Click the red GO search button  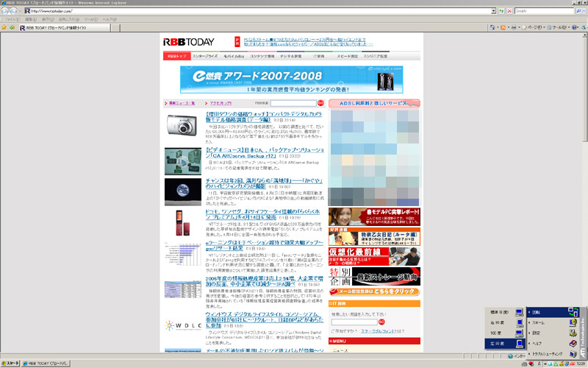tap(320, 104)
